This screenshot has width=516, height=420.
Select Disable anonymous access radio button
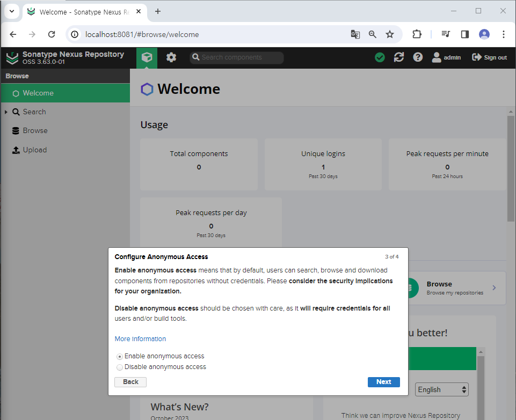point(120,367)
